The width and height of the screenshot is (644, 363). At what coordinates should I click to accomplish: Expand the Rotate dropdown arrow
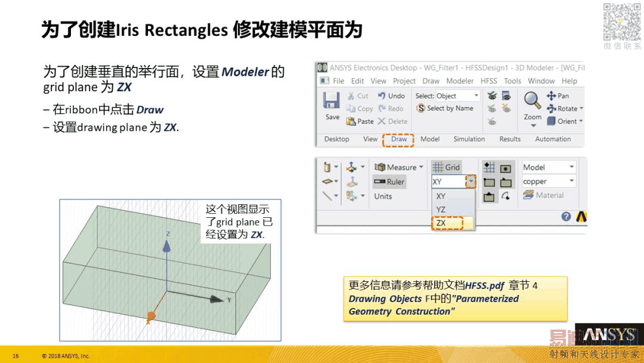pyautogui.click(x=581, y=109)
